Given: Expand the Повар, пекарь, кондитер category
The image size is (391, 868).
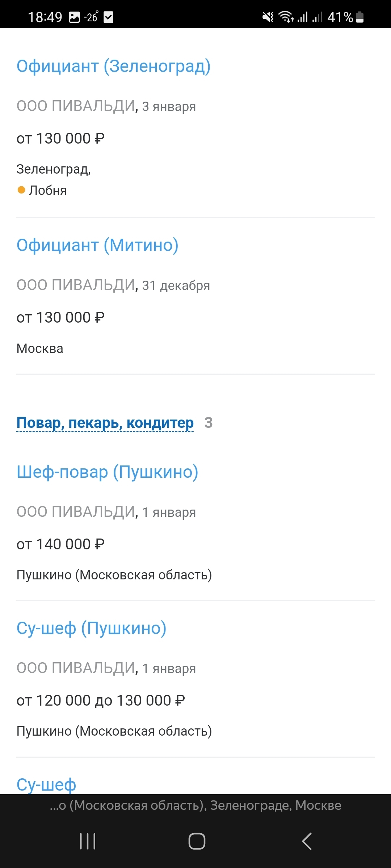Looking at the screenshot, I should (105, 422).
